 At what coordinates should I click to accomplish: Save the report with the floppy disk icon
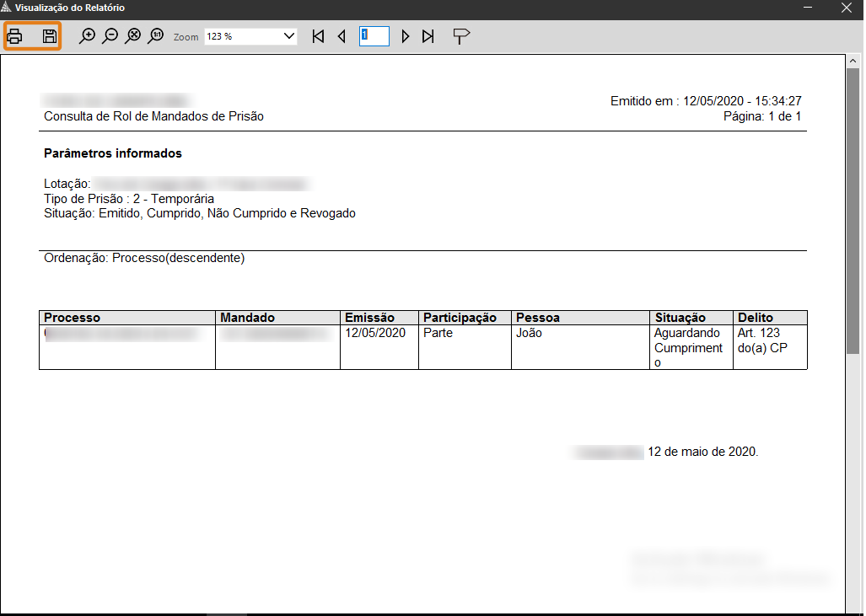click(50, 36)
